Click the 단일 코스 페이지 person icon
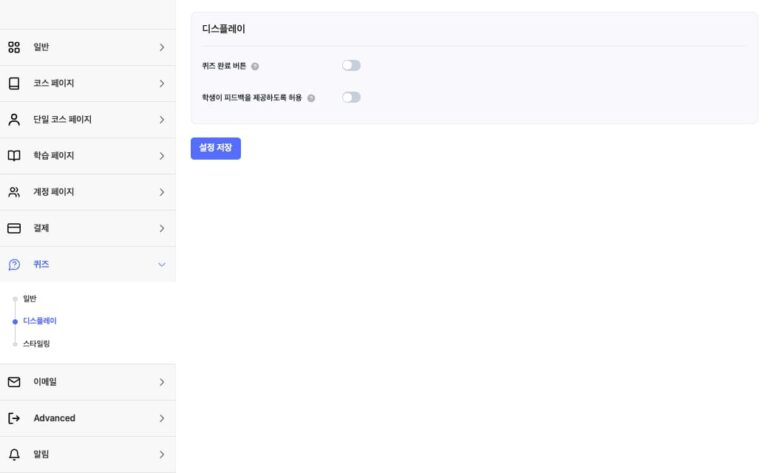This screenshot has width=768, height=473. [x=14, y=119]
